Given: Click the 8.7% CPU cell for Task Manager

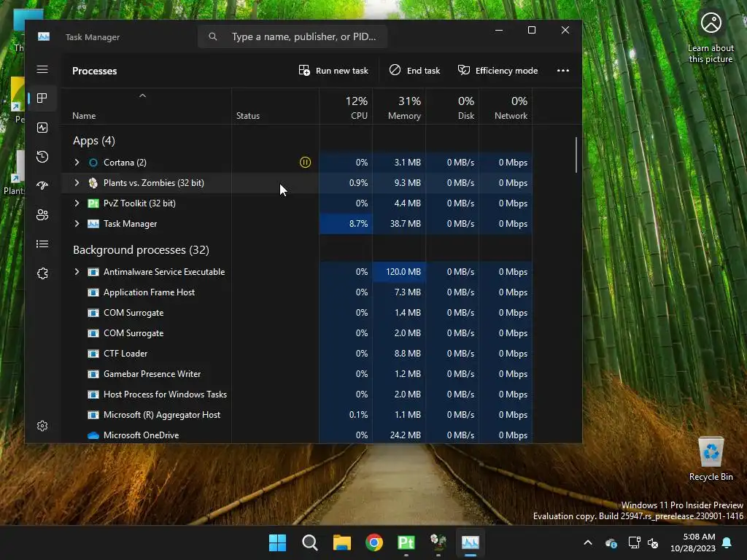Looking at the screenshot, I should [x=346, y=224].
